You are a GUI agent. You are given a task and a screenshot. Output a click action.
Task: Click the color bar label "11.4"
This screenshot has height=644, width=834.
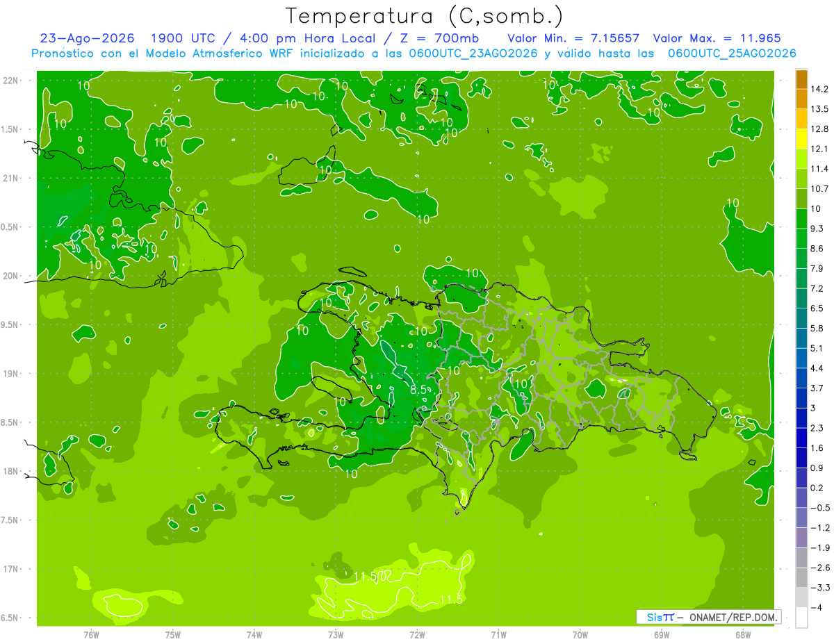819,169
